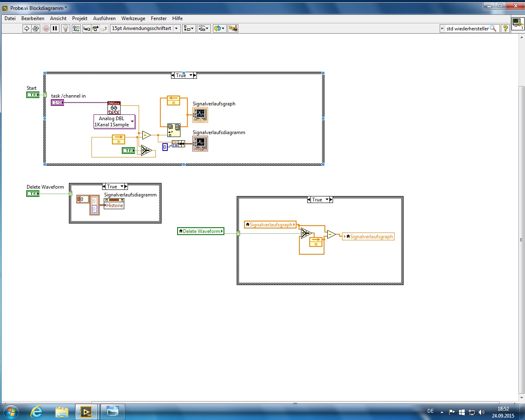Screen dimensions: 525x420
Task: Open the volume control in system tray
Action: coord(481,412)
